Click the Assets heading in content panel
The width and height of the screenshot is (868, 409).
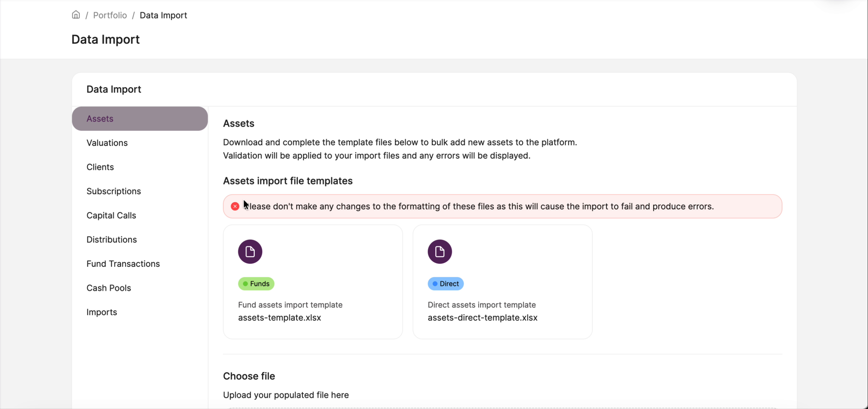click(x=239, y=123)
